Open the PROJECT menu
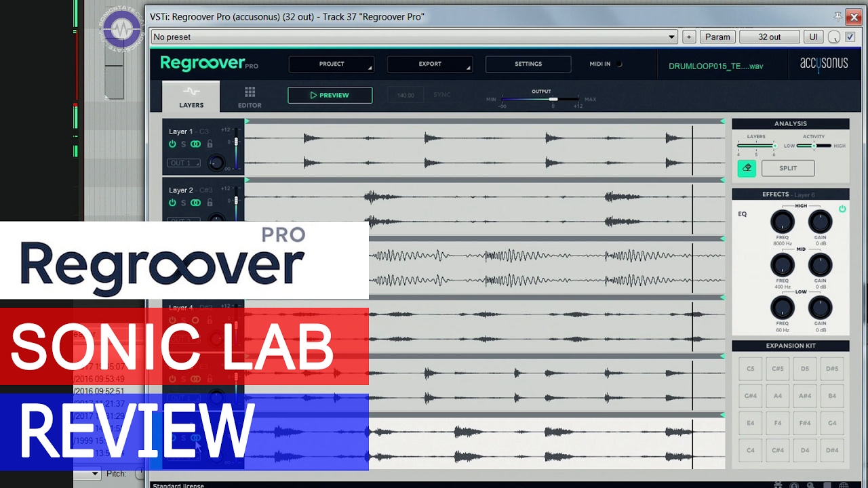 [332, 64]
